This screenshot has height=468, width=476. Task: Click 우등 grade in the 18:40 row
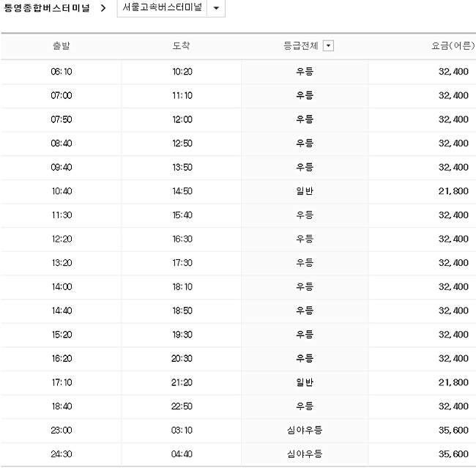coord(305,406)
